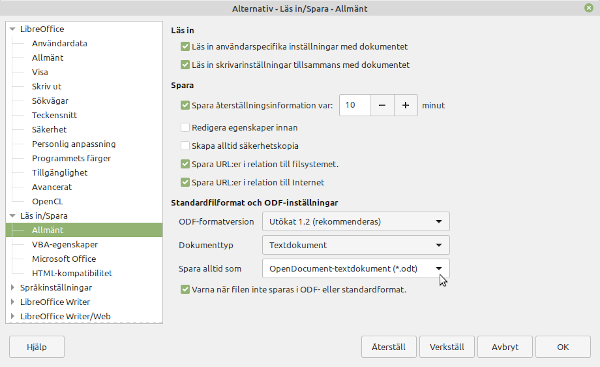Collapse the LibreOffice tree node

pyautogui.click(x=13, y=29)
